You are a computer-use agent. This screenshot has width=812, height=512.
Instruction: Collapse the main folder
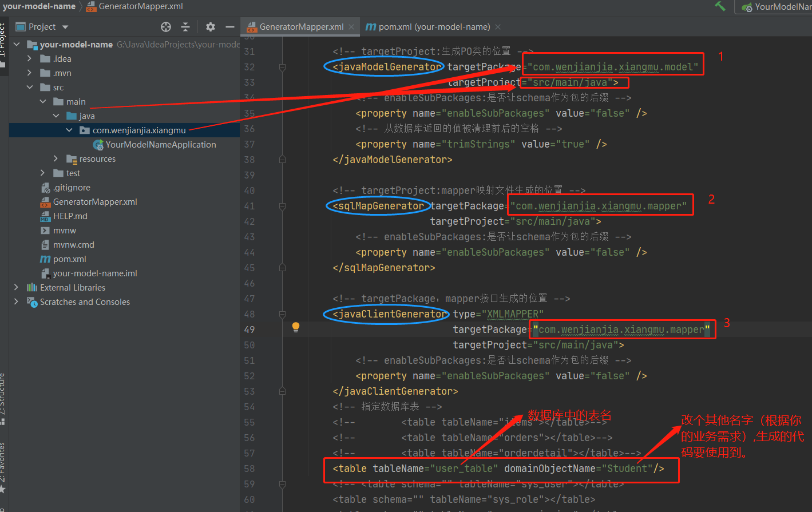pos(43,102)
